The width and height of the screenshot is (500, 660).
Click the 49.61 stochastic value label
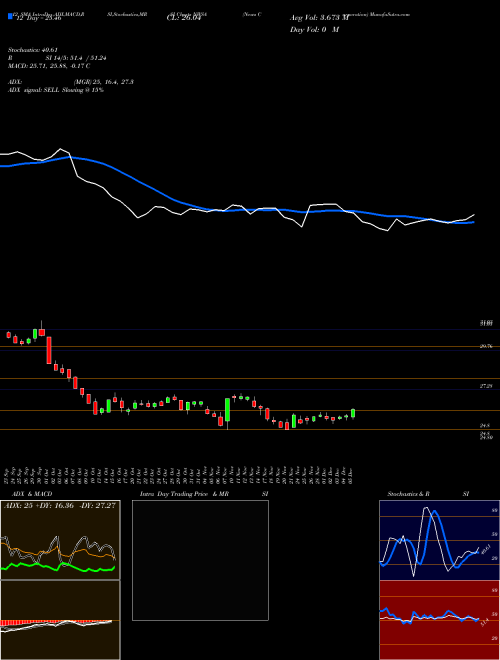[485, 550]
